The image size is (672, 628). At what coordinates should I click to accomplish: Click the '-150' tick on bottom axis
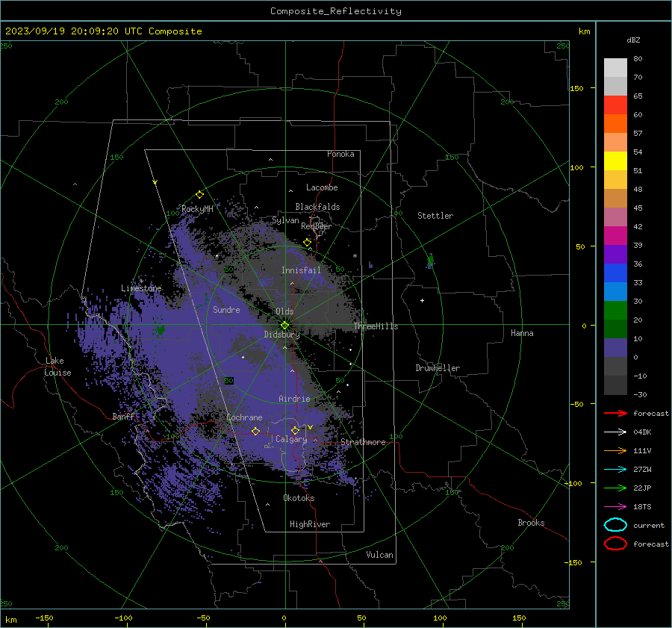point(44,618)
